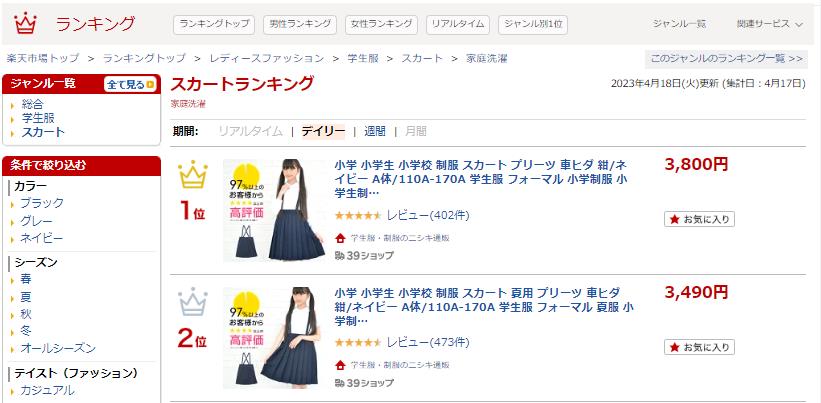Click the 39ショップ truck icon on second item
The height and width of the screenshot is (403, 821).
(339, 383)
